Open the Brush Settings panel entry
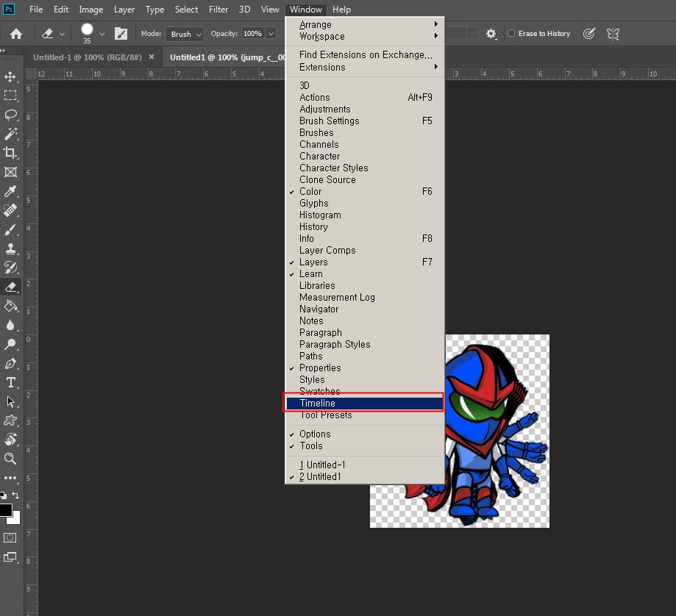 tap(365, 121)
